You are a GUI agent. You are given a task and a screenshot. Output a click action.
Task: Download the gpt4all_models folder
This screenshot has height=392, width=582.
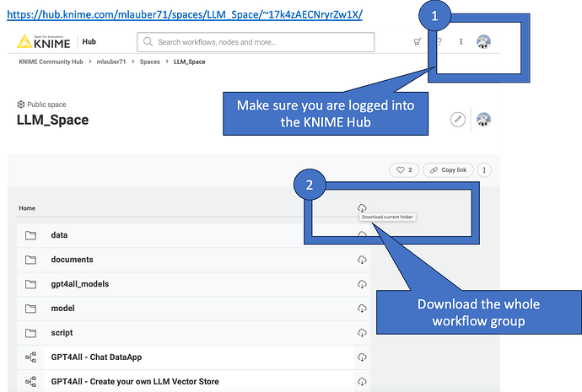click(x=362, y=284)
